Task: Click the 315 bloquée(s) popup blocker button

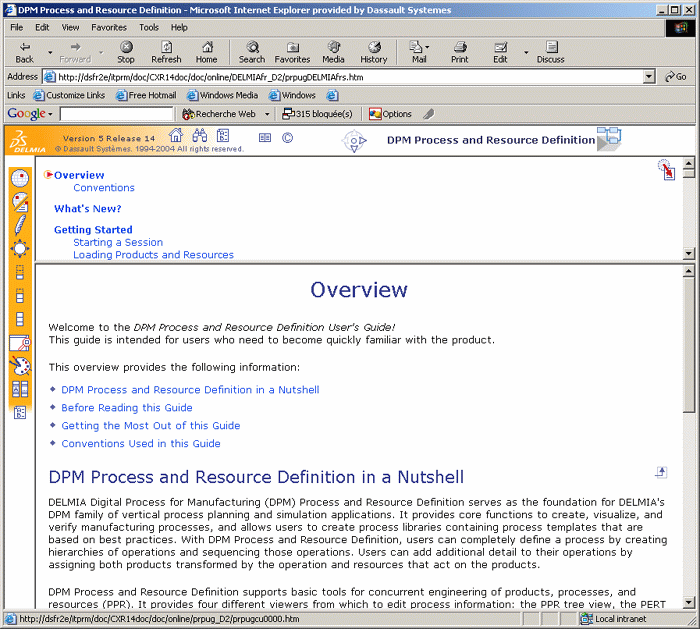Action: tap(317, 114)
